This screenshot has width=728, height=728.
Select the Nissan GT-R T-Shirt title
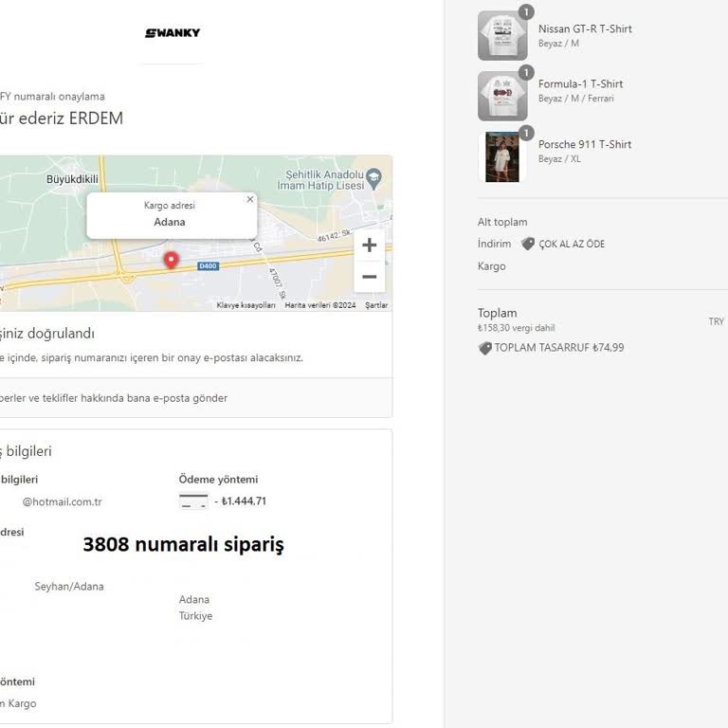click(585, 28)
